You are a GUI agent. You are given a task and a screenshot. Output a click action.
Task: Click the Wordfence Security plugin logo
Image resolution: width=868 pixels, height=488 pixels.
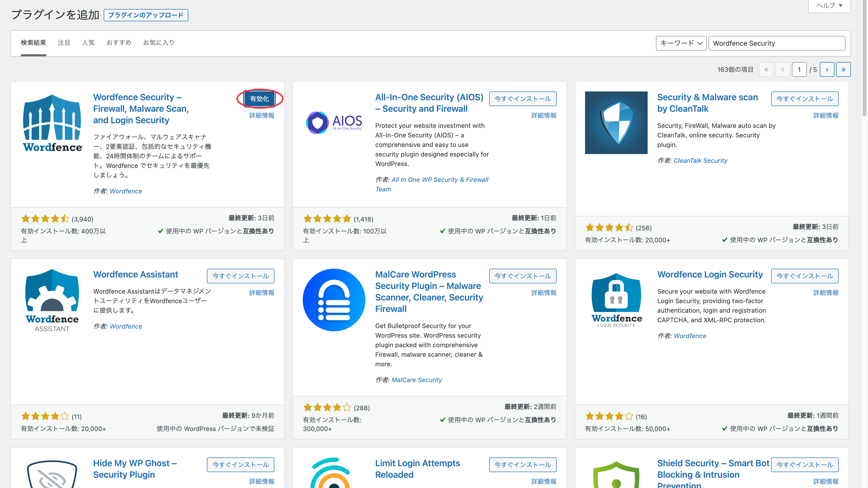pos(52,122)
